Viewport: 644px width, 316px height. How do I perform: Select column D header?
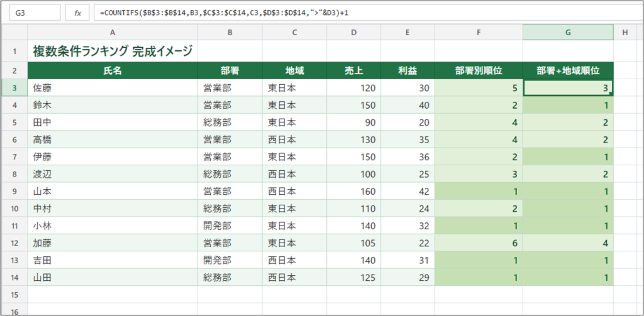pyautogui.click(x=353, y=33)
